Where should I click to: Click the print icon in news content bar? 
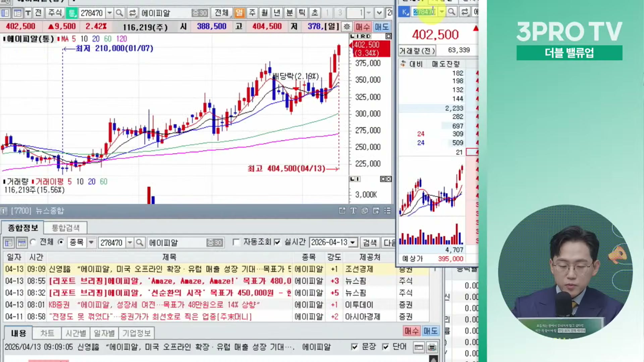click(x=432, y=347)
